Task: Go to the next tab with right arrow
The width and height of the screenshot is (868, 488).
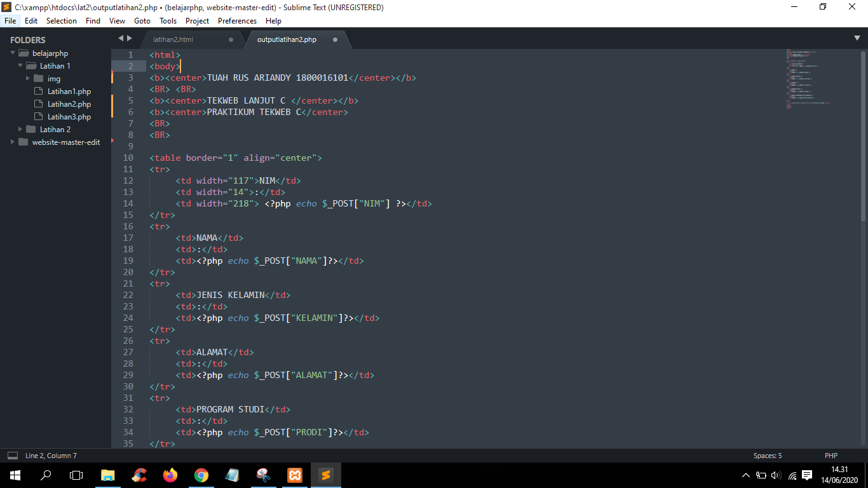Action: pos(130,38)
